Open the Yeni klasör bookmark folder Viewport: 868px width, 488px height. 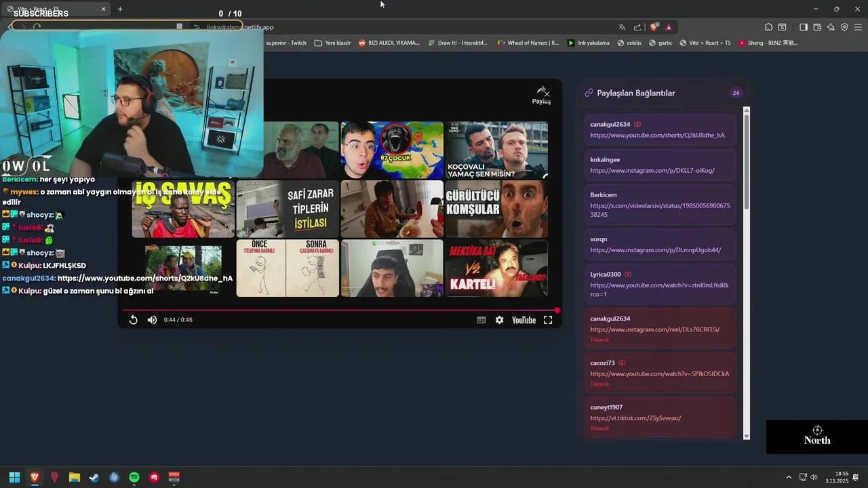tap(332, 43)
